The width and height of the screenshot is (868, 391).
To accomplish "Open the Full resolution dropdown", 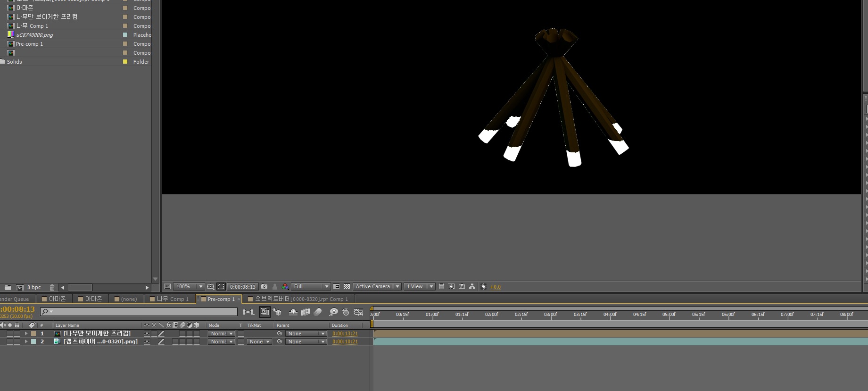I will point(311,286).
